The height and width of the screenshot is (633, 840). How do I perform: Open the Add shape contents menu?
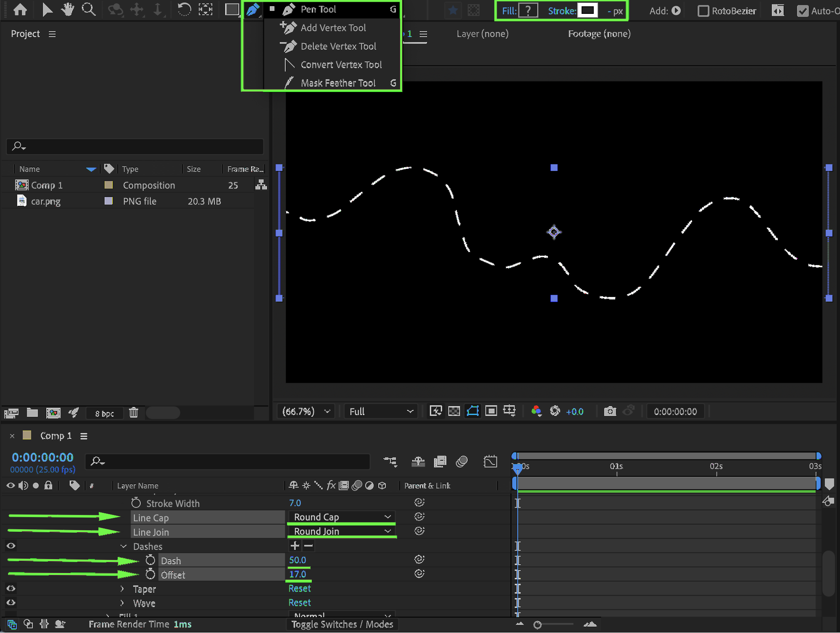pyautogui.click(x=676, y=11)
